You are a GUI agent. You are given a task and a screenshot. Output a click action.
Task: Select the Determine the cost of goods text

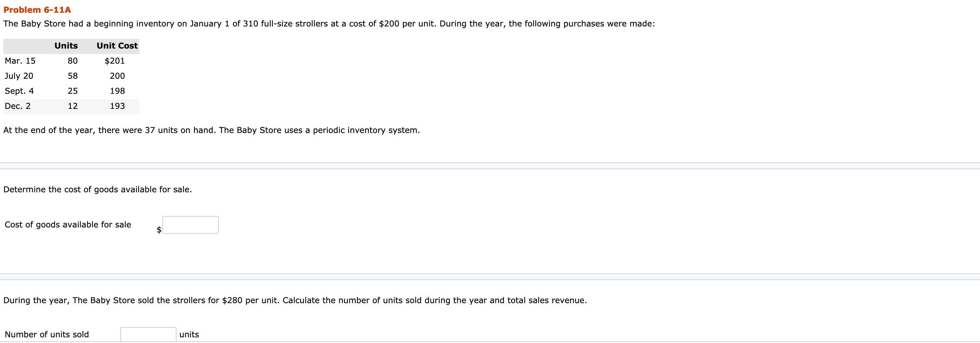click(x=97, y=189)
